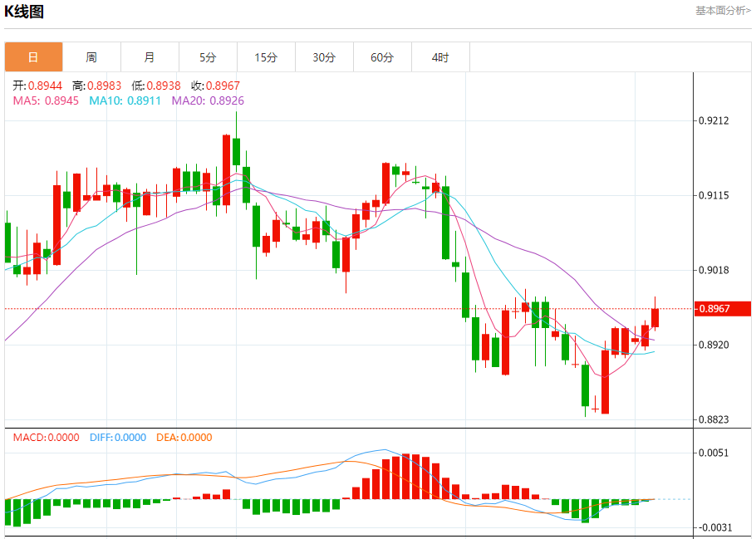Switch to the 周 weekly tab
Viewport: 756px width, 539px height.
tap(91, 57)
